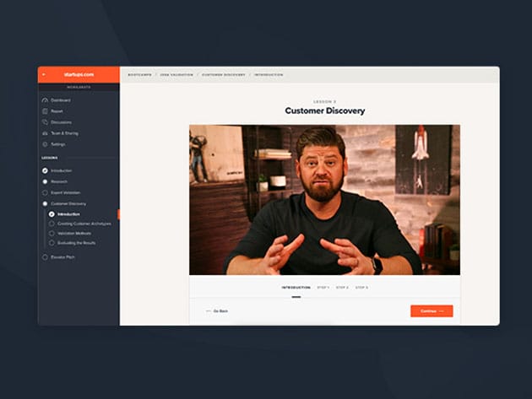532x399 pixels.
Task: Select the Research lesson status circle
Action: (45, 181)
